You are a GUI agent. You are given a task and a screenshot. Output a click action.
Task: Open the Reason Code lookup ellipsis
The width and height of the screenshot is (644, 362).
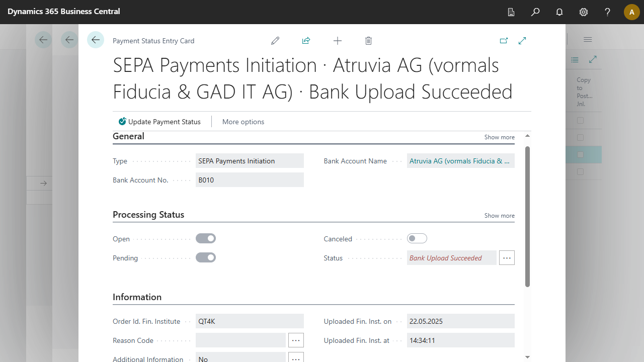(296, 340)
